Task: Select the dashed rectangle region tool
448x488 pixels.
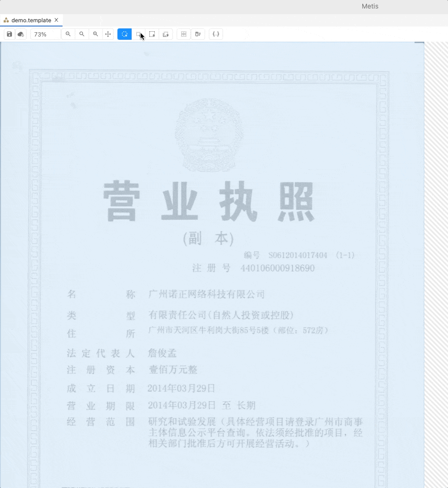Action: (x=138, y=34)
